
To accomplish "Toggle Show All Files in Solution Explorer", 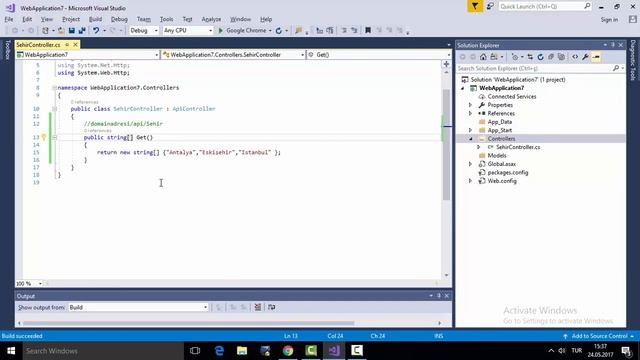I will pos(561,57).
